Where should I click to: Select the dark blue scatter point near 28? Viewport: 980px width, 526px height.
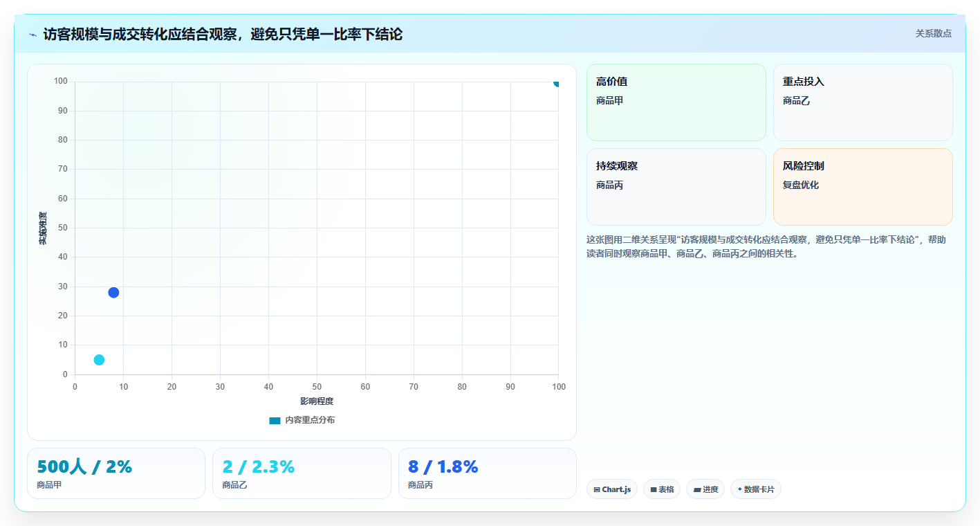coord(113,292)
